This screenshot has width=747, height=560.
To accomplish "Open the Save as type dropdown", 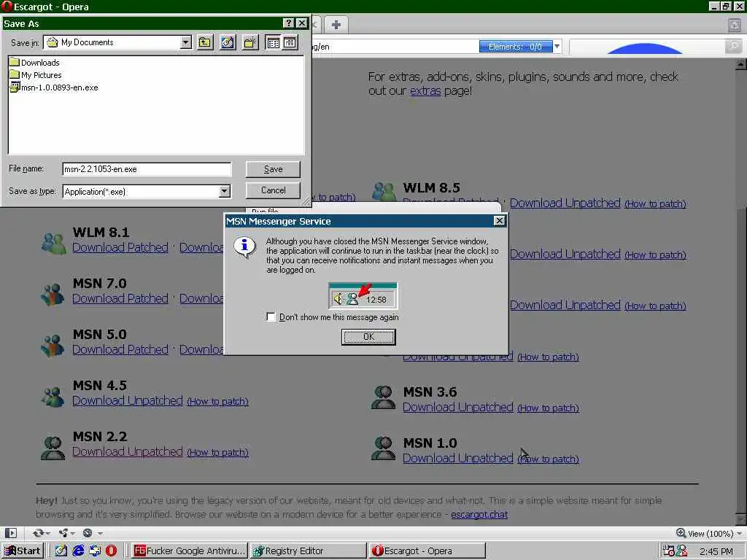I will tap(225, 192).
